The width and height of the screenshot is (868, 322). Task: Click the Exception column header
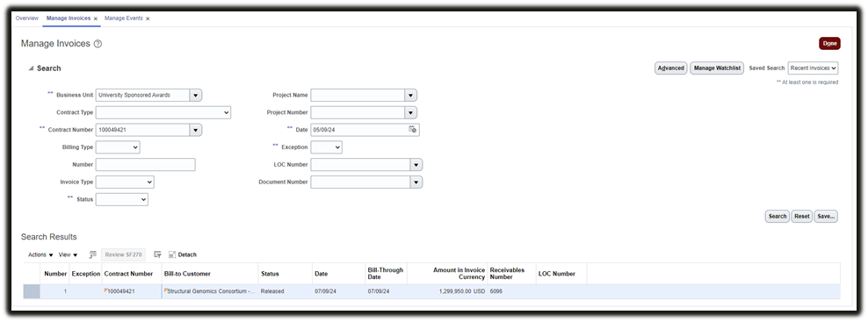[x=86, y=274]
